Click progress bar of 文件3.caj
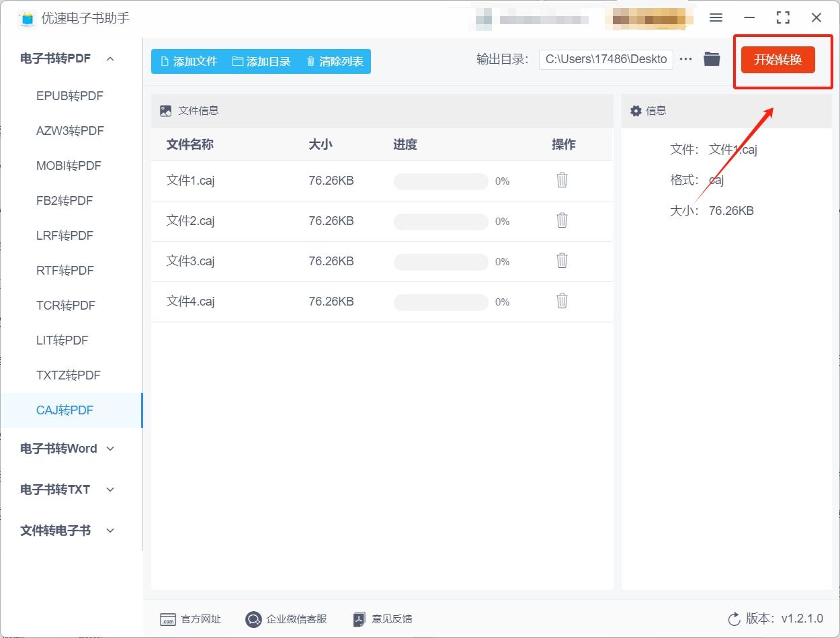This screenshot has width=840, height=638. (x=441, y=262)
